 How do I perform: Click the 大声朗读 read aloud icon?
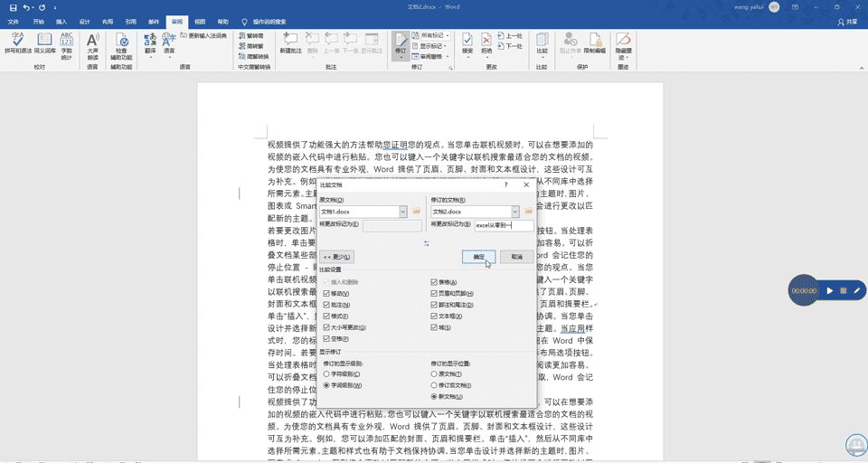click(x=92, y=43)
